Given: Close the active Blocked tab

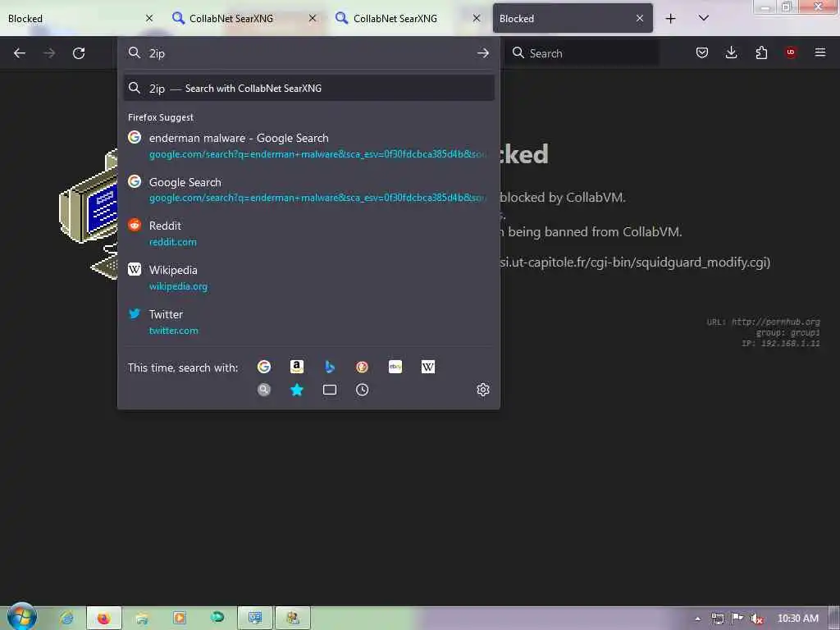Looking at the screenshot, I should click(x=640, y=19).
